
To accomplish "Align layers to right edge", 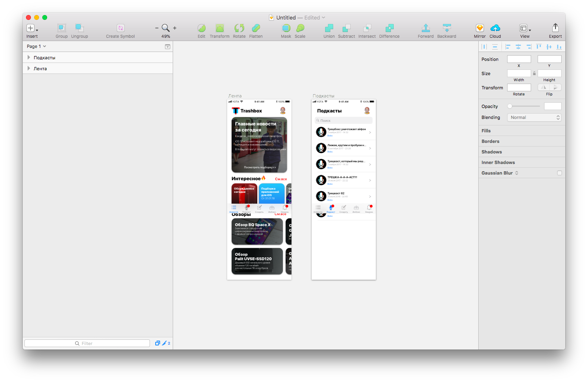I will click(x=529, y=47).
